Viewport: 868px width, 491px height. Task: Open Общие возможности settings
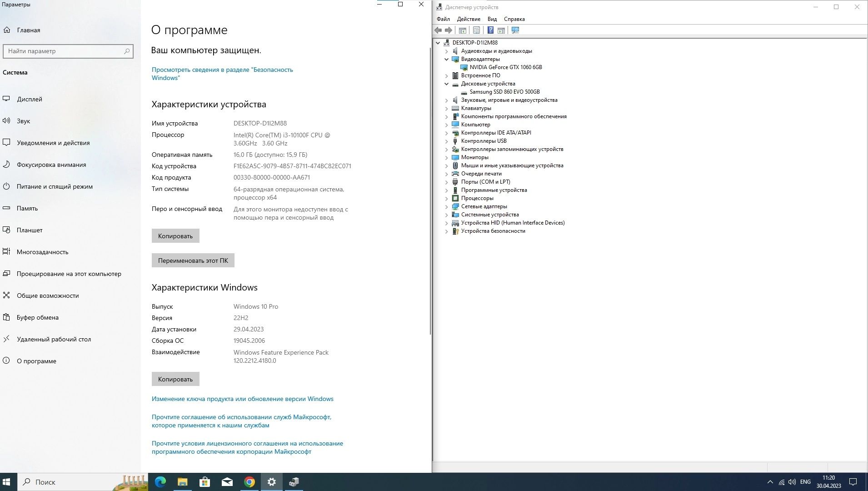pyautogui.click(x=48, y=296)
